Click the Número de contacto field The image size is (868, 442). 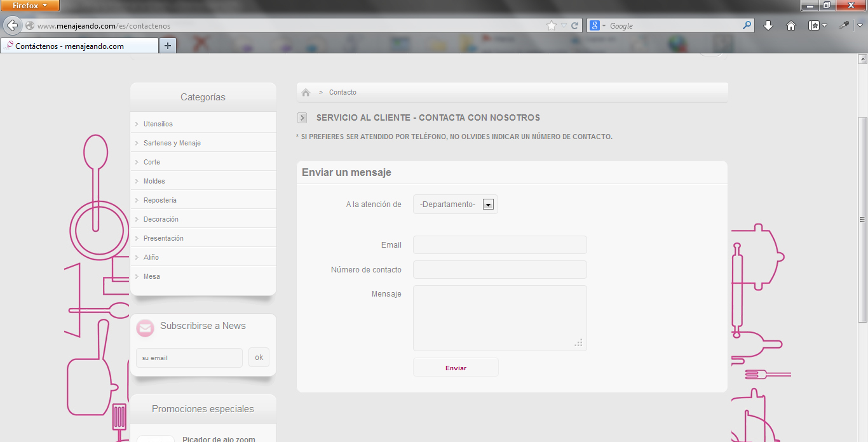500,270
